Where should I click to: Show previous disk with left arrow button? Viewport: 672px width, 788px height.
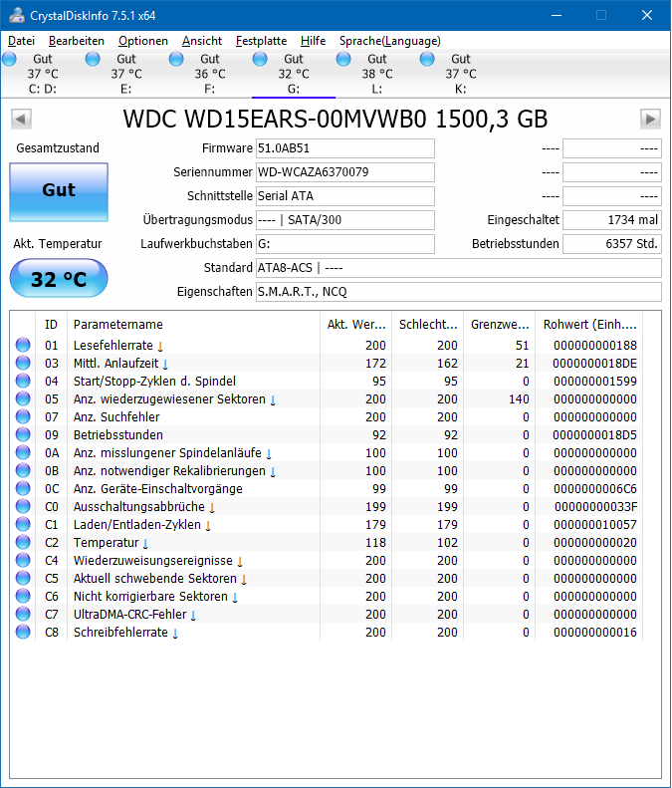tap(21, 120)
